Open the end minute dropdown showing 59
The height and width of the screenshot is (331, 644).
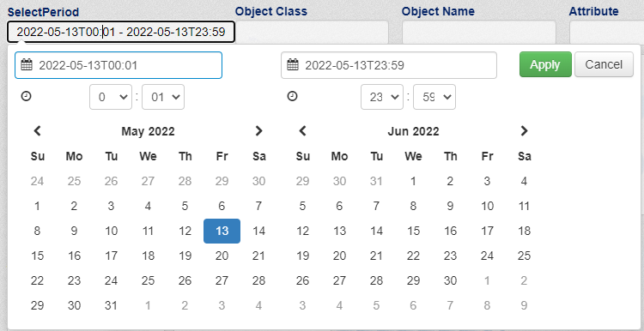[x=434, y=97]
